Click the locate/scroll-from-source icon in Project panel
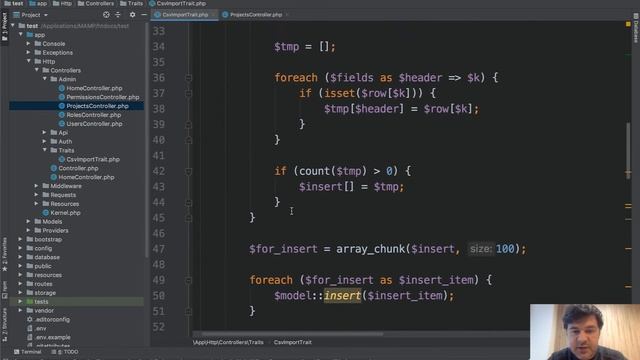The height and width of the screenshot is (360, 640). 106,15
